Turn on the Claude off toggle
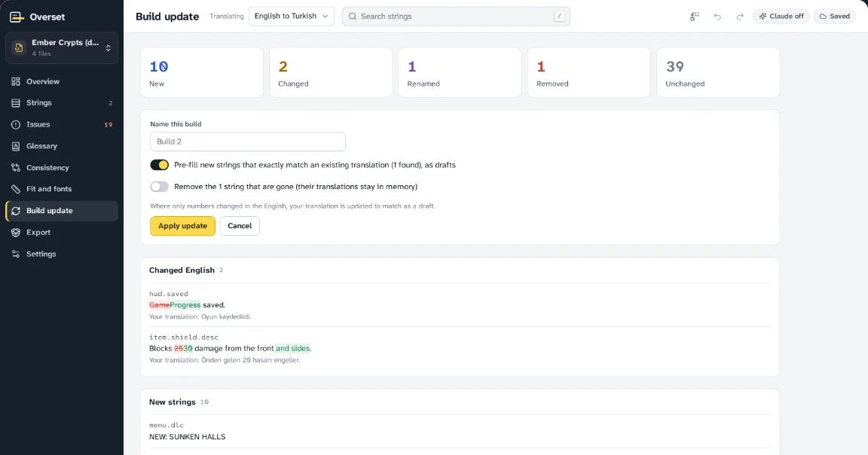The height and width of the screenshot is (455, 868). point(781,16)
